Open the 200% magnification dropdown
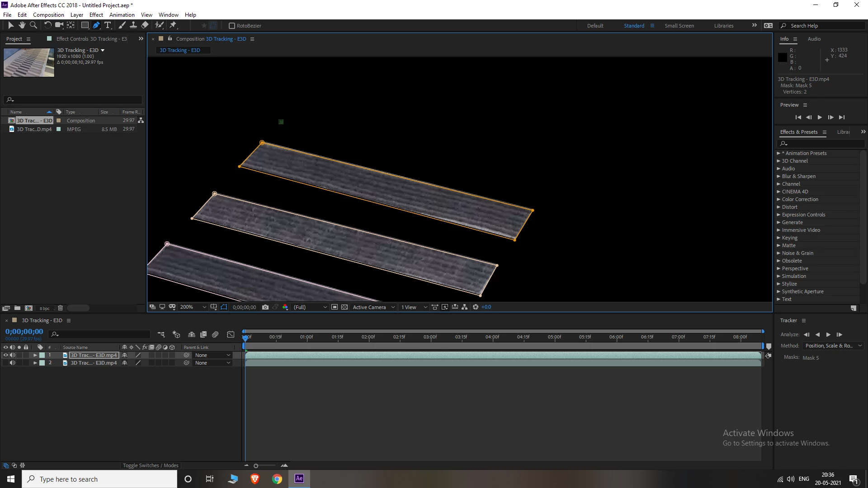This screenshot has width=868, height=488. (x=193, y=307)
